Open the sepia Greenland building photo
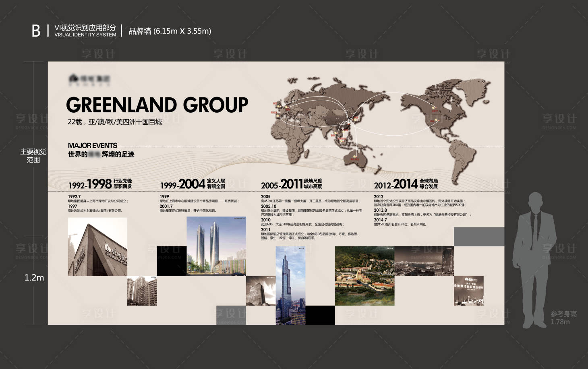 [x=97, y=247]
